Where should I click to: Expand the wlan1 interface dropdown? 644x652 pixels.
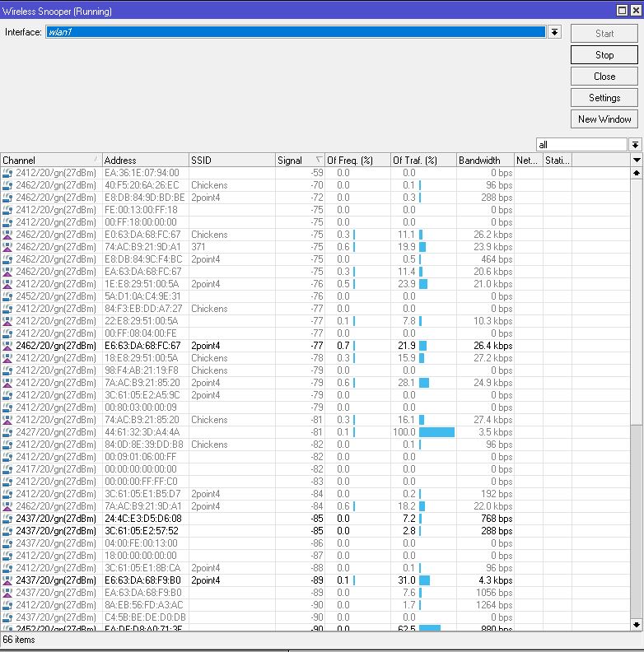pyautogui.click(x=554, y=32)
